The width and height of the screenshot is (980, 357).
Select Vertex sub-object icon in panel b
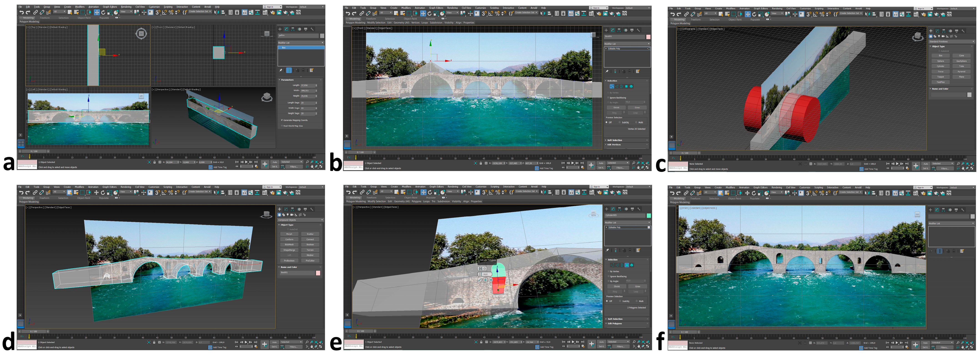(x=611, y=86)
